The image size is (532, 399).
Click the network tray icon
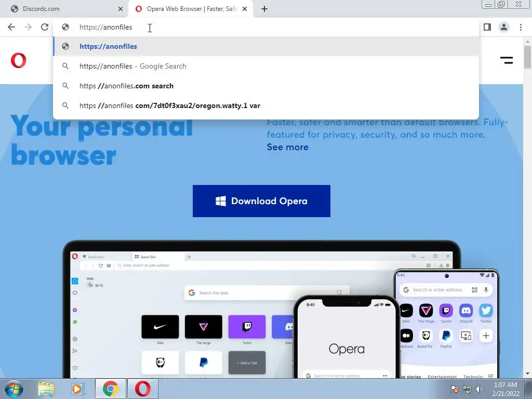[x=467, y=389]
